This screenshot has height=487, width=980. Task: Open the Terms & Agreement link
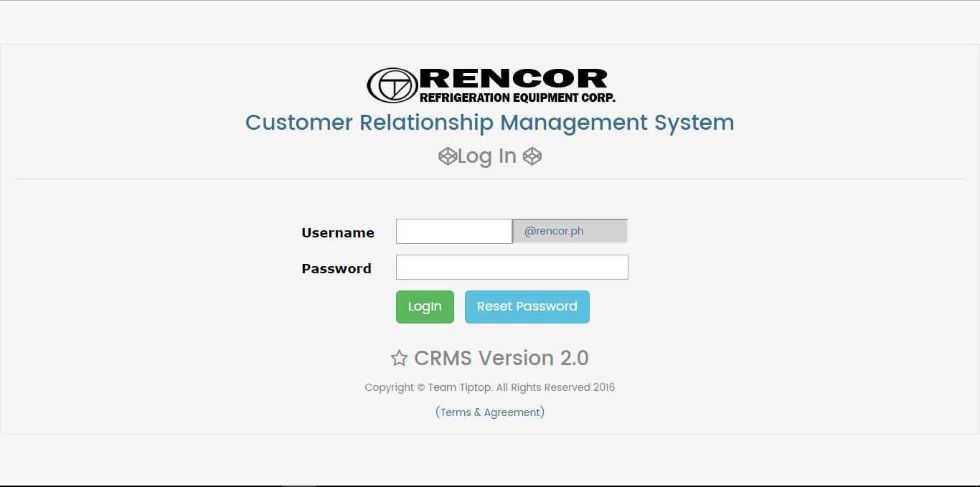point(490,412)
